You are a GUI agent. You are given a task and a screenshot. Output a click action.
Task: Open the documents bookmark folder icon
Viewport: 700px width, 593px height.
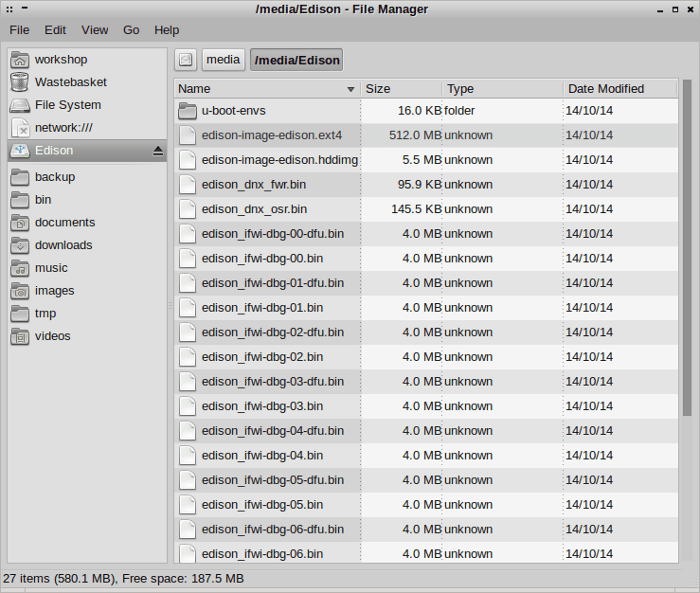click(20, 222)
